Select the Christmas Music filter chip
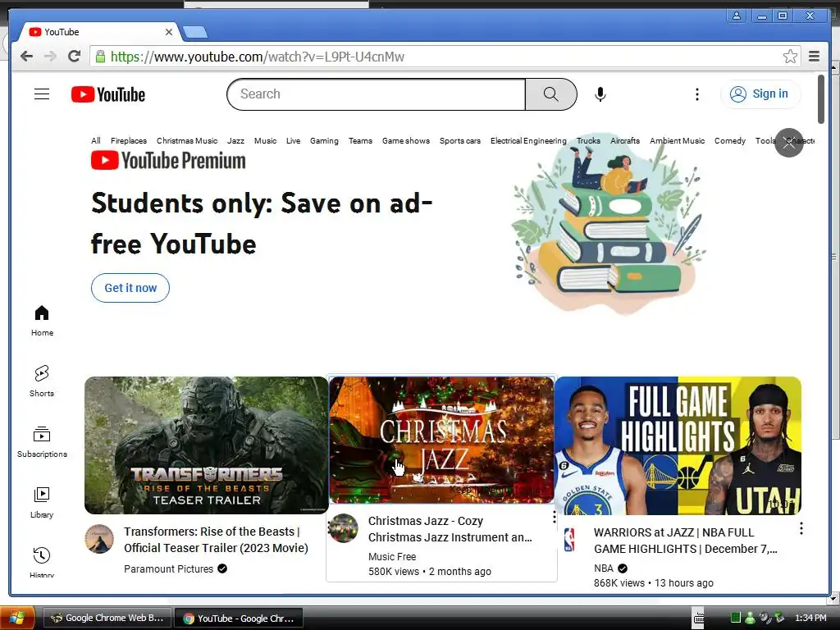The height and width of the screenshot is (630, 840). pos(187,141)
